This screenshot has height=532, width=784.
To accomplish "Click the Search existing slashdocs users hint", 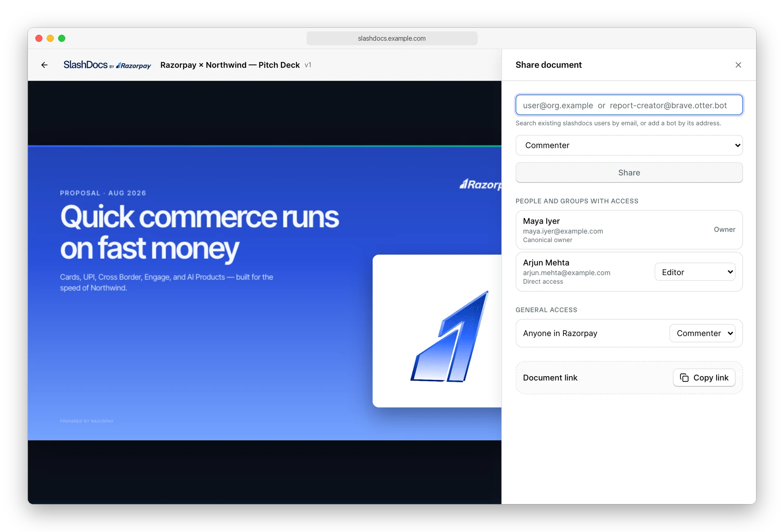I will 618,123.
